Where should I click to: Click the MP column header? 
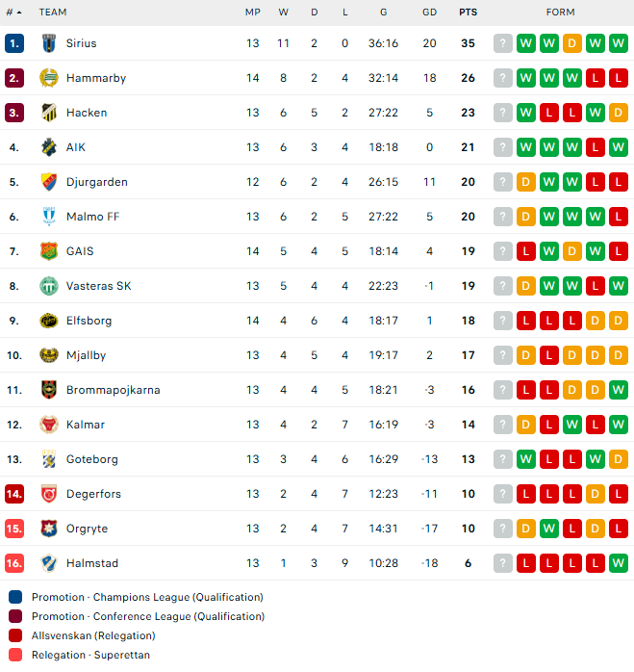coord(253,13)
